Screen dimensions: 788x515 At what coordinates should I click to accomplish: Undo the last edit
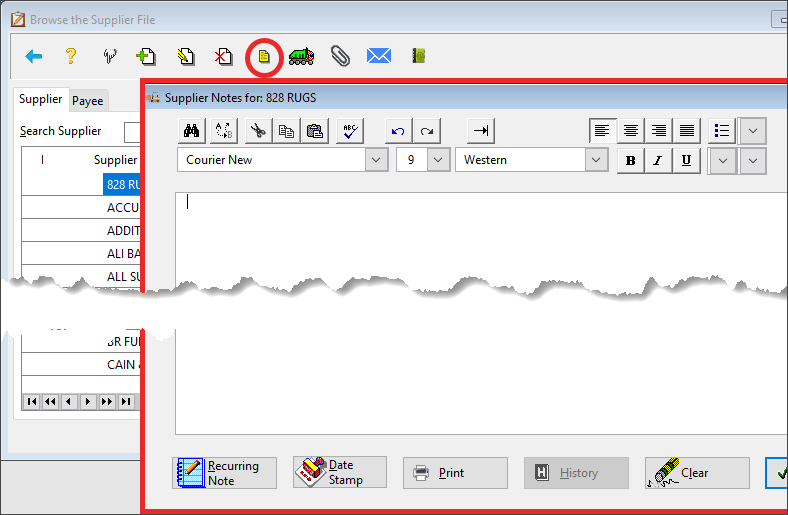tap(399, 131)
